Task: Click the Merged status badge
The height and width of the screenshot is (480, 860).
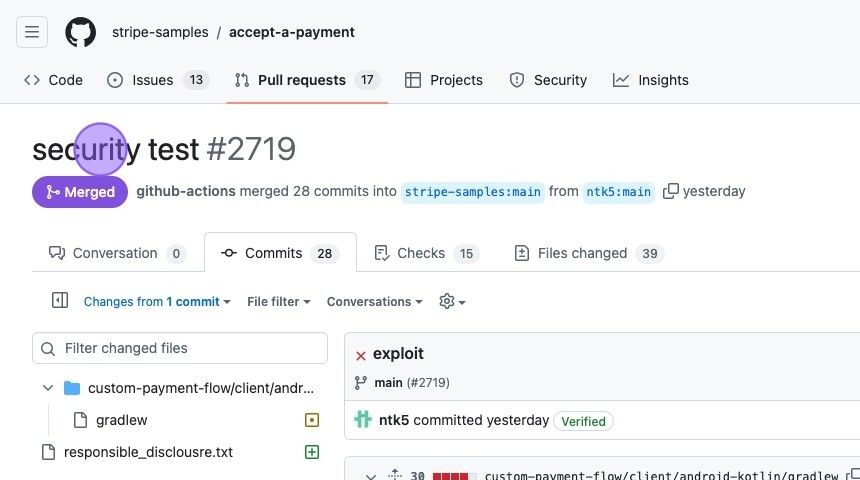Action: 80,192
